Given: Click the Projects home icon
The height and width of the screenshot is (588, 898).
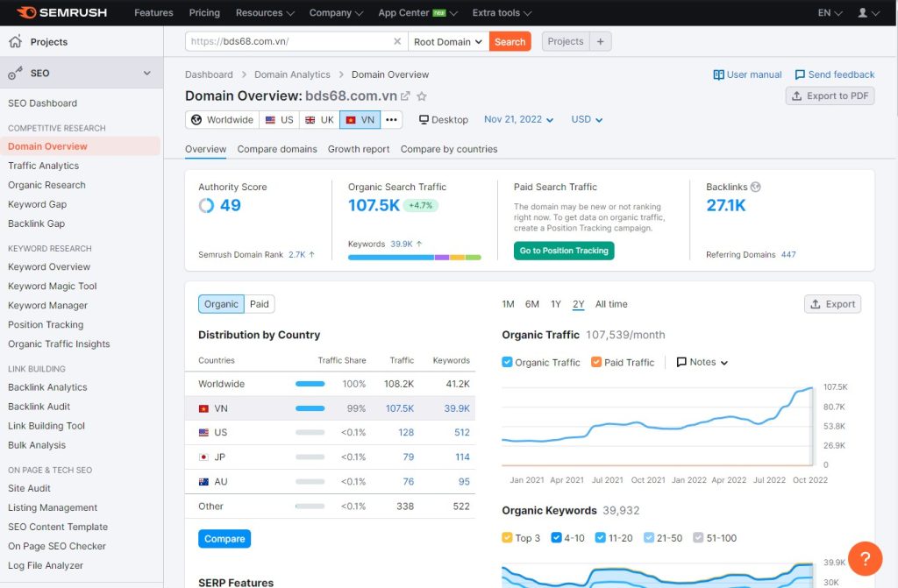Looking at the screenshot, I should pos(16,41).
